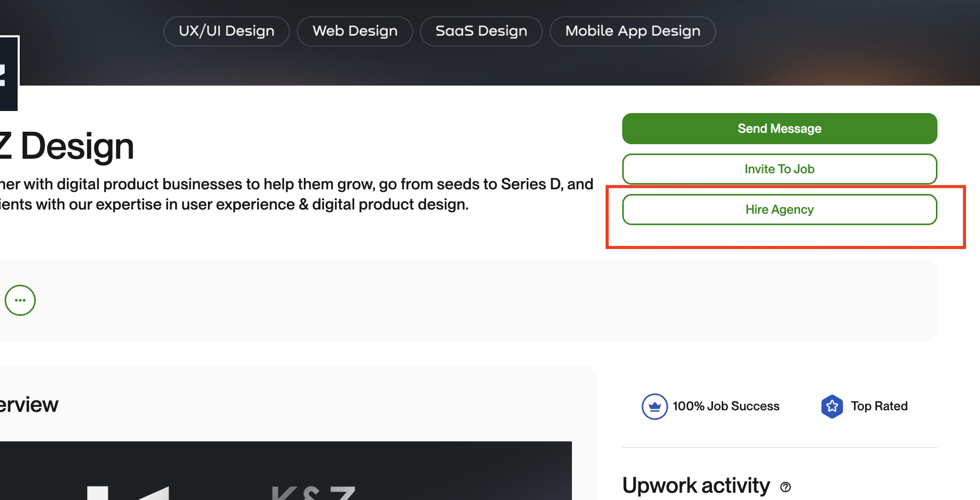980x500 pixels.
Task: Click the 100% Job Success label
Action: [726, 406]
